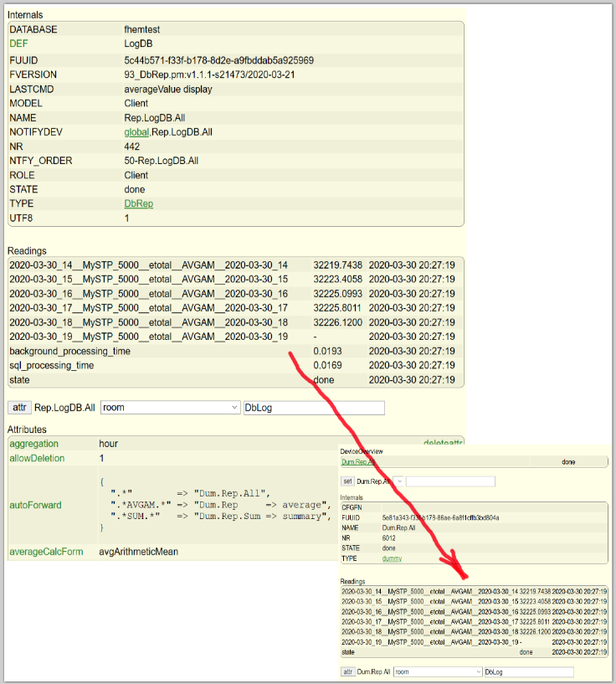Open the set command dropdown for Dum.Rep.All
Image resolution: width=616 pixels, height=684 pixels.
(398, 481)
